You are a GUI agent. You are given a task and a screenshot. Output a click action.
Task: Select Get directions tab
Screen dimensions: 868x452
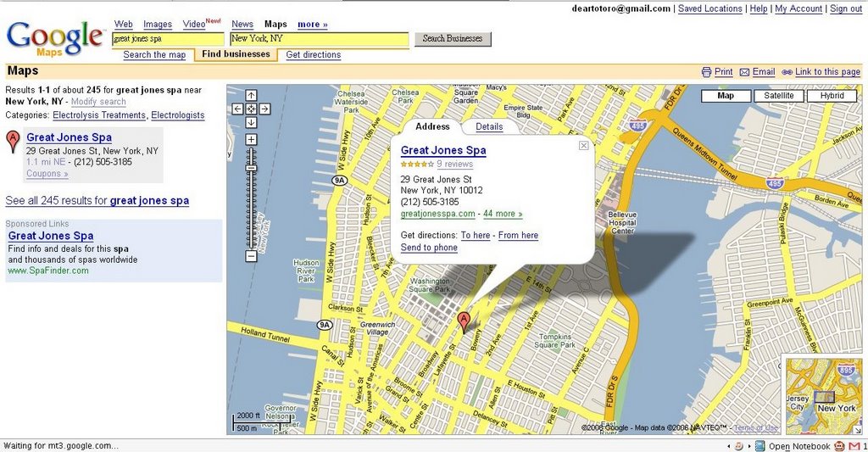pyautogui.click(x=314, y=54)
